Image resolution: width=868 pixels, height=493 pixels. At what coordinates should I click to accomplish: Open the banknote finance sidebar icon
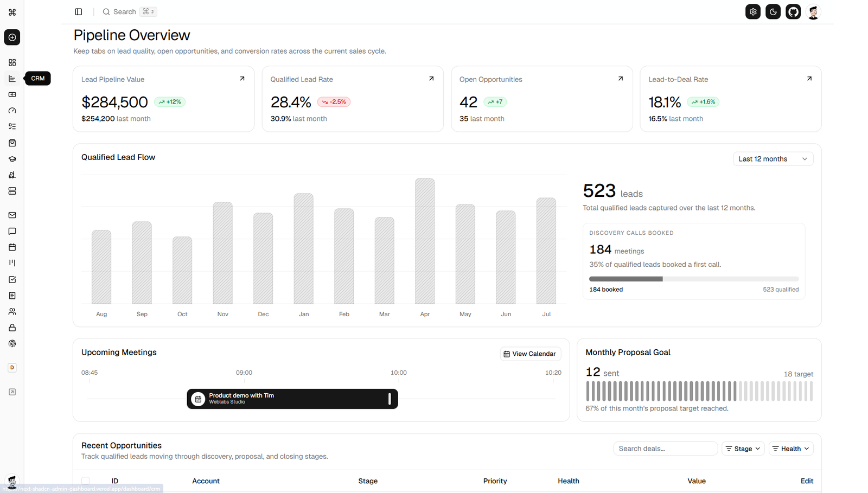12,94
